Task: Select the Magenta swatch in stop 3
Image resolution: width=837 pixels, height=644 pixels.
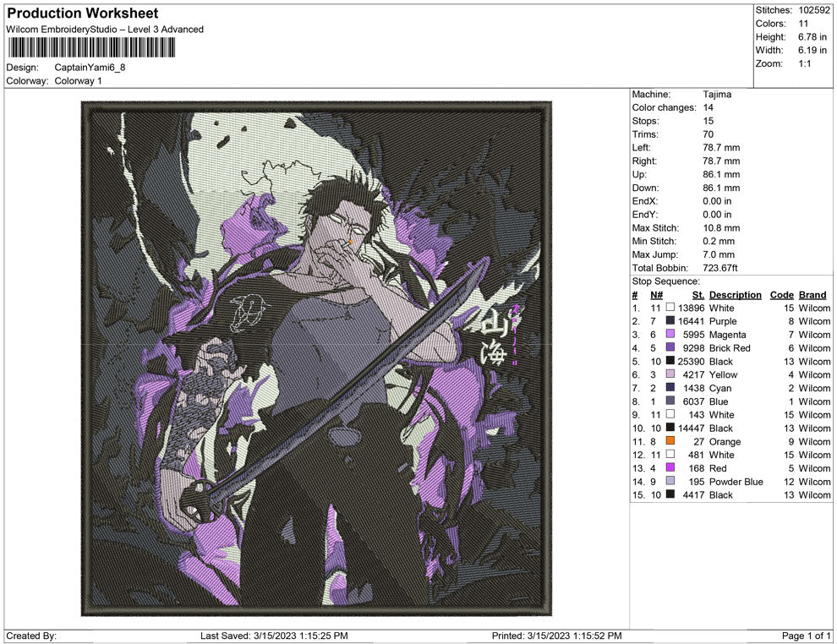Action: coord(670,334)
